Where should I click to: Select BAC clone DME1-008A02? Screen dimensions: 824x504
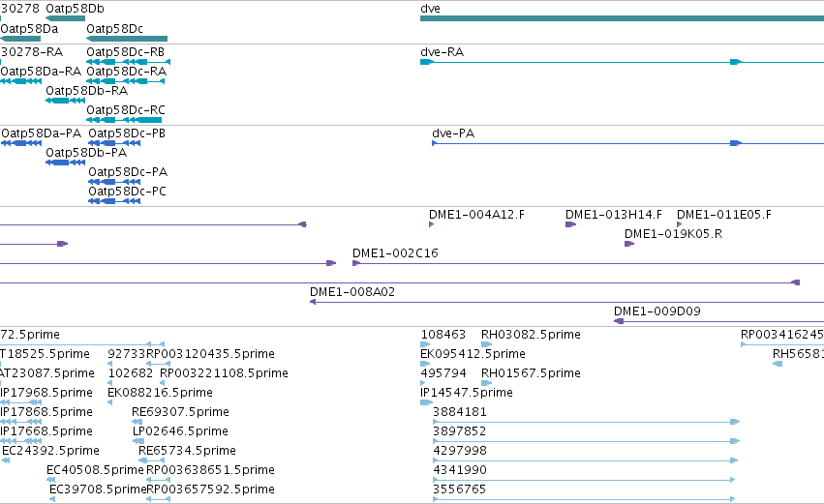click(x=352, y=292)
